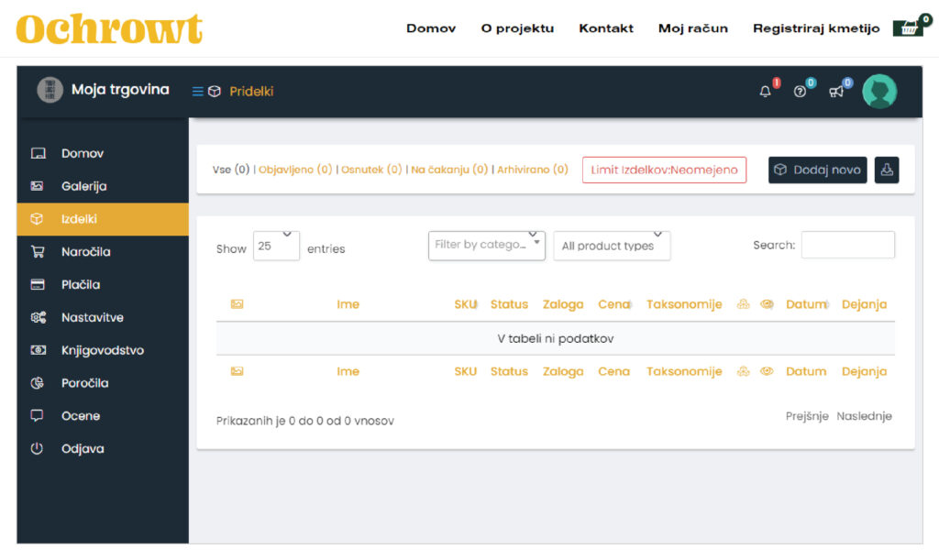Toggle the hamburger menu icon
Image resolution: width=939 pixels, height=560 pixels.
(x=198, y=91)
